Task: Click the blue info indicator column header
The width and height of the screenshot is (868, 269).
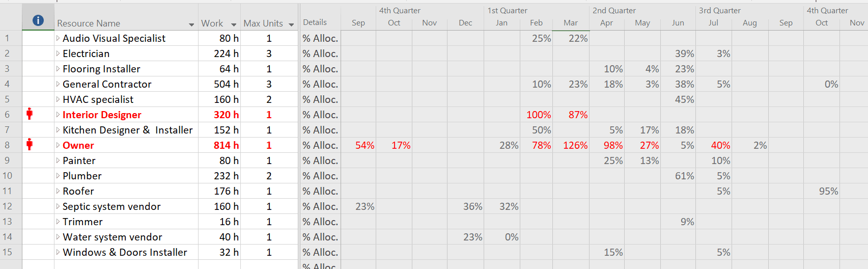Action: coord(38,20)
